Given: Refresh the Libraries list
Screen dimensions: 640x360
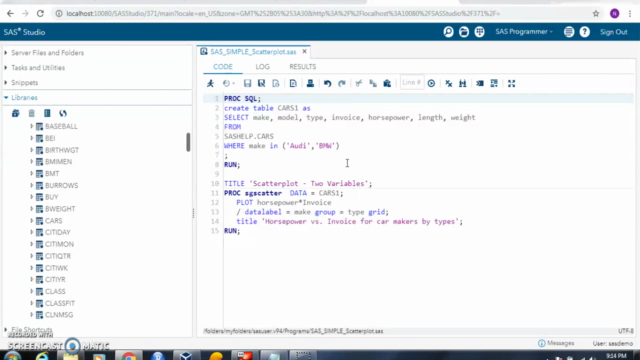Looking at the screenshot, I should (63, 113).
